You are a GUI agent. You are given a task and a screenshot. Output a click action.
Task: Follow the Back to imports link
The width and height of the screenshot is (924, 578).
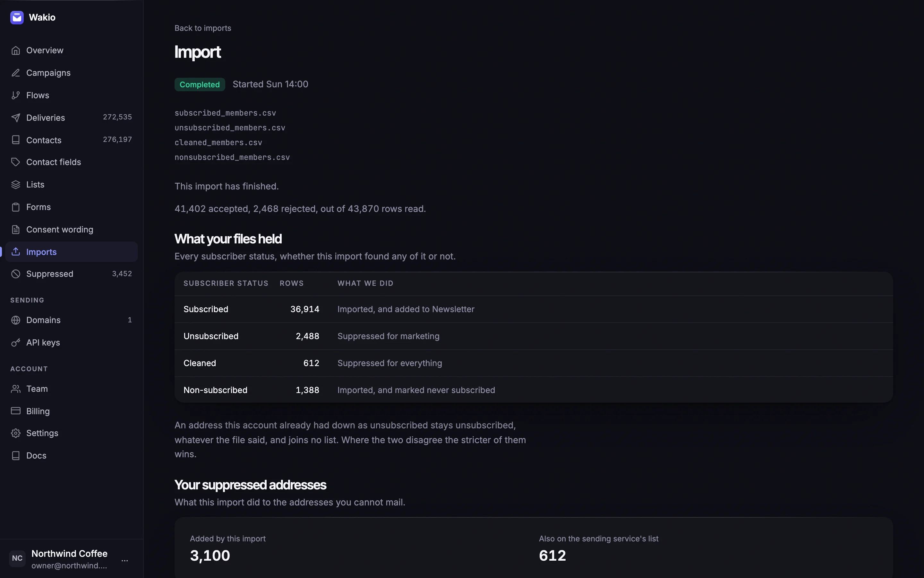[x=203, y=28]
